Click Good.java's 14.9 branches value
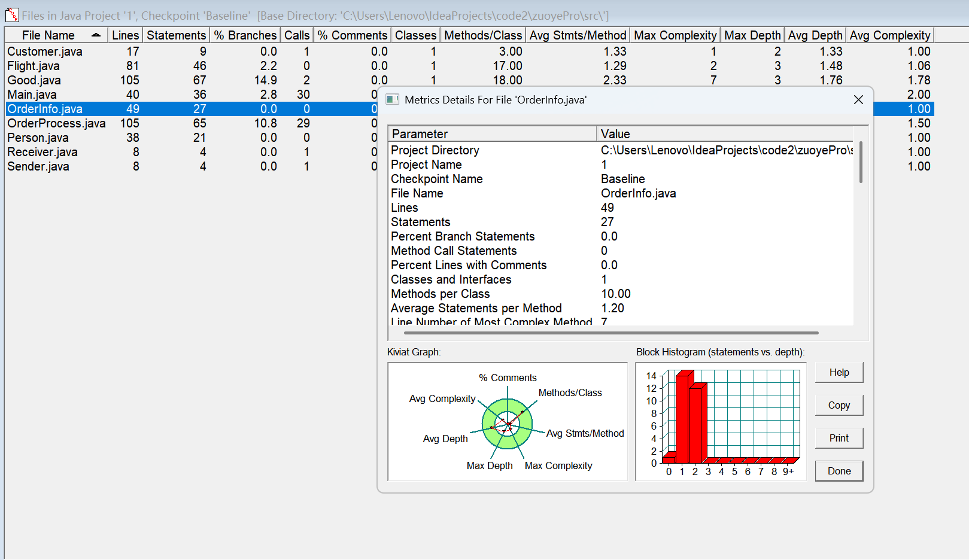 pos(266,80)
